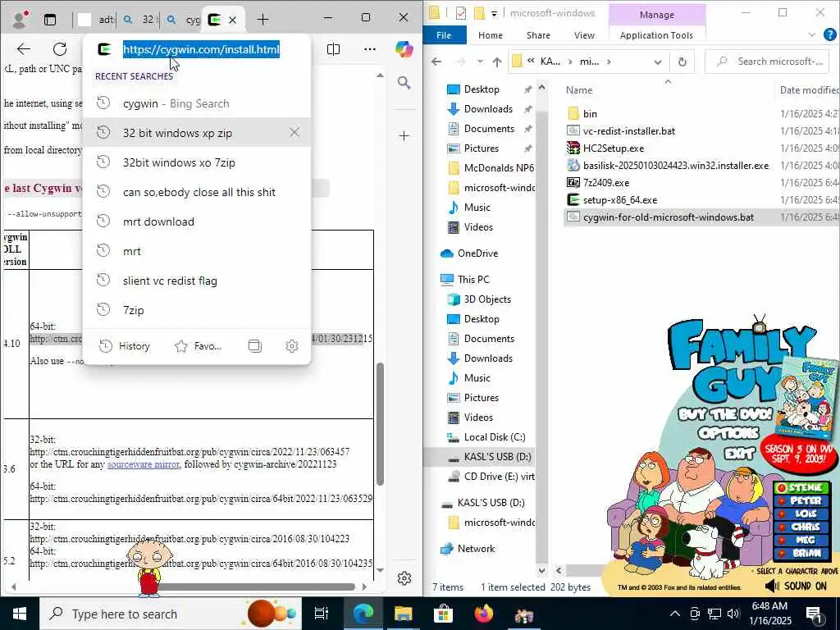
Task: Select BRIAN character button
Action: 802,553
